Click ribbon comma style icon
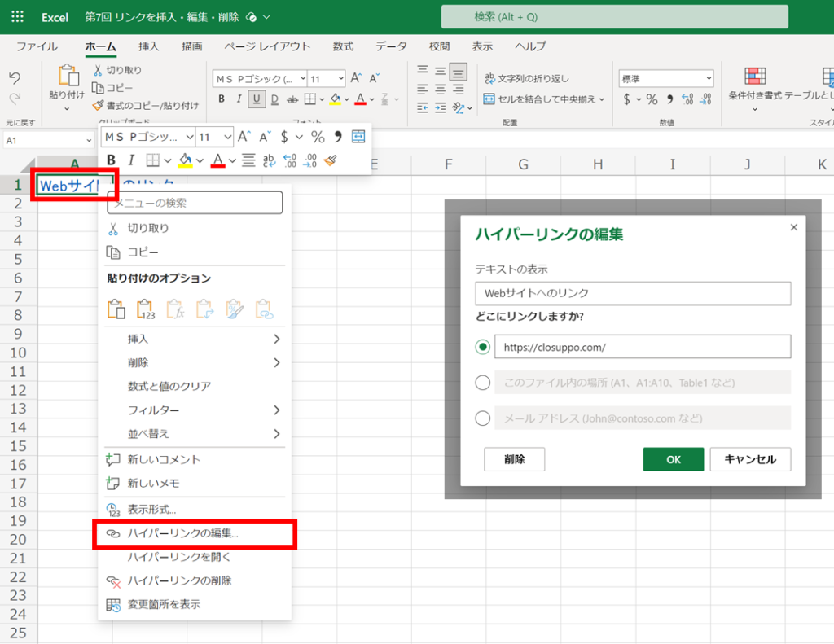Screen dimensions: 834x644 pos(669,99)
